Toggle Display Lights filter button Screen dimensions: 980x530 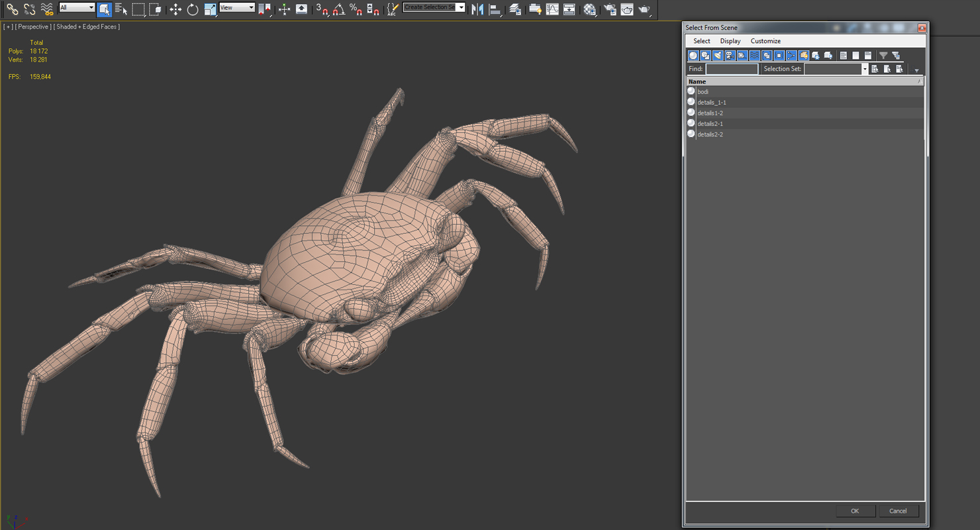coord(718,56)
